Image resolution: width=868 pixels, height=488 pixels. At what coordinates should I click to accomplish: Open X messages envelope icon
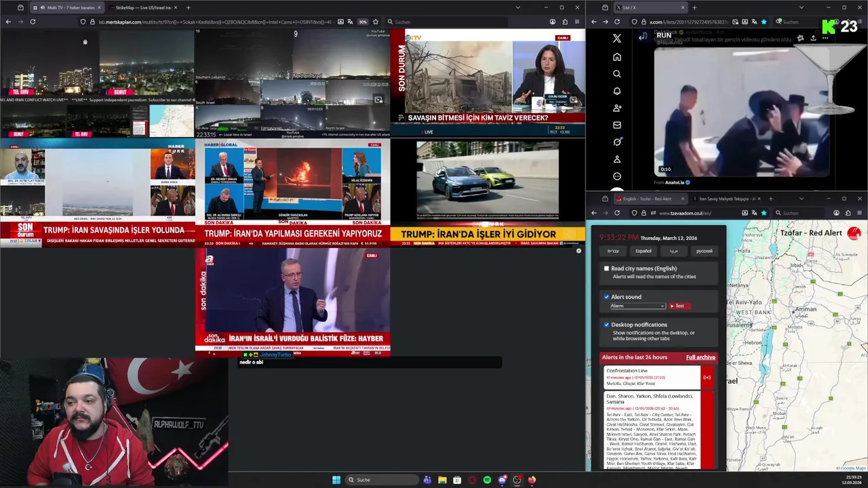tap(616, 125)
